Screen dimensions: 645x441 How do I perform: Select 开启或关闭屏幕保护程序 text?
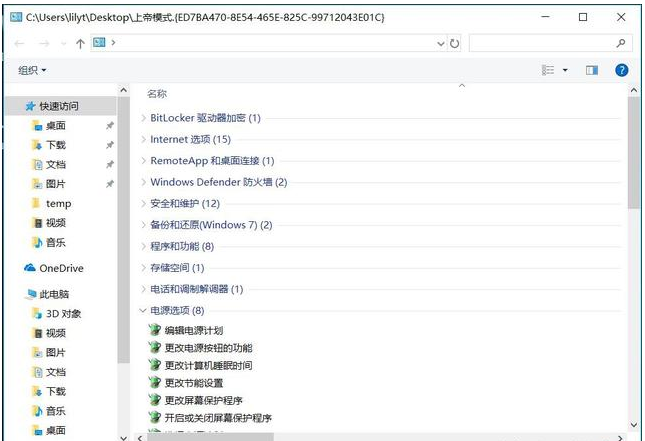[x=218, y=418]
